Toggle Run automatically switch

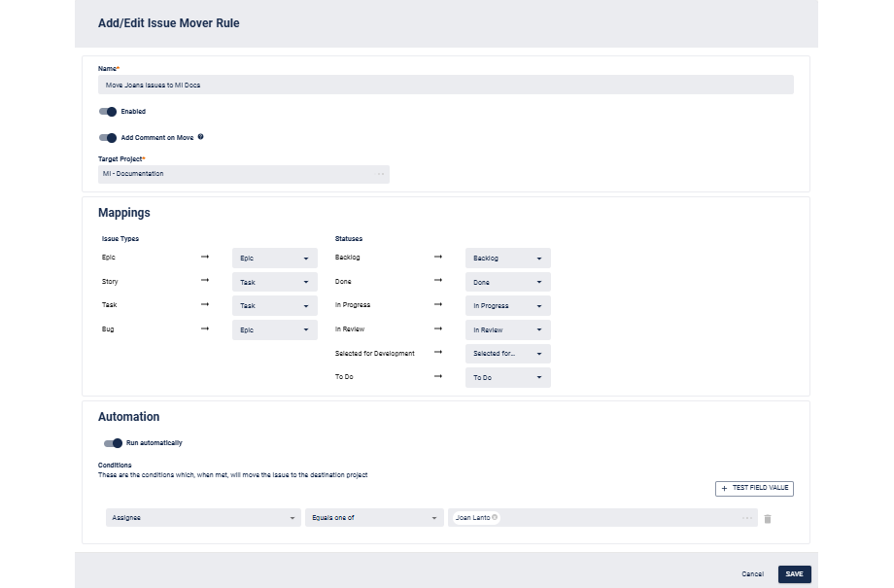pyautogui.click(x=113, y=443)
